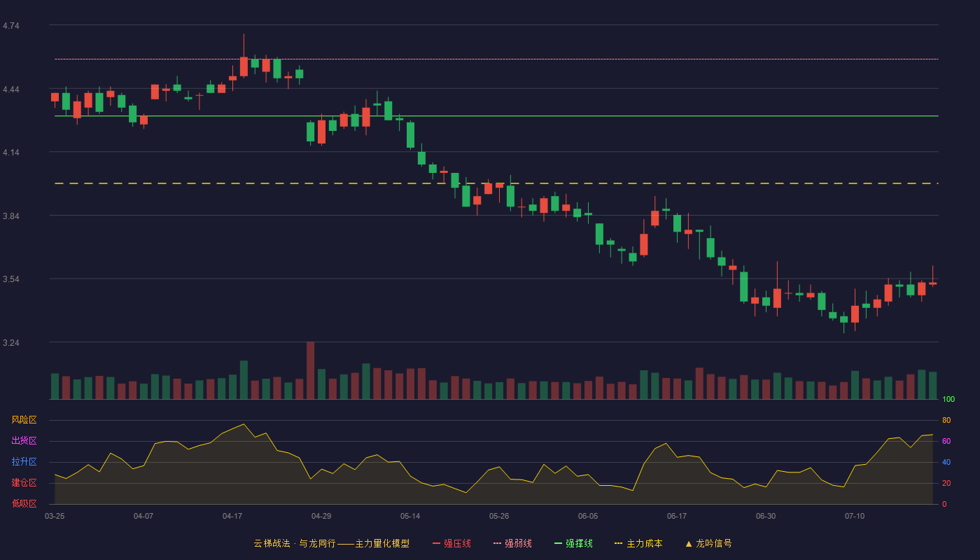
Task: Click the 04-17 date label
Action: pyautogui.click(x=232, y=516)
